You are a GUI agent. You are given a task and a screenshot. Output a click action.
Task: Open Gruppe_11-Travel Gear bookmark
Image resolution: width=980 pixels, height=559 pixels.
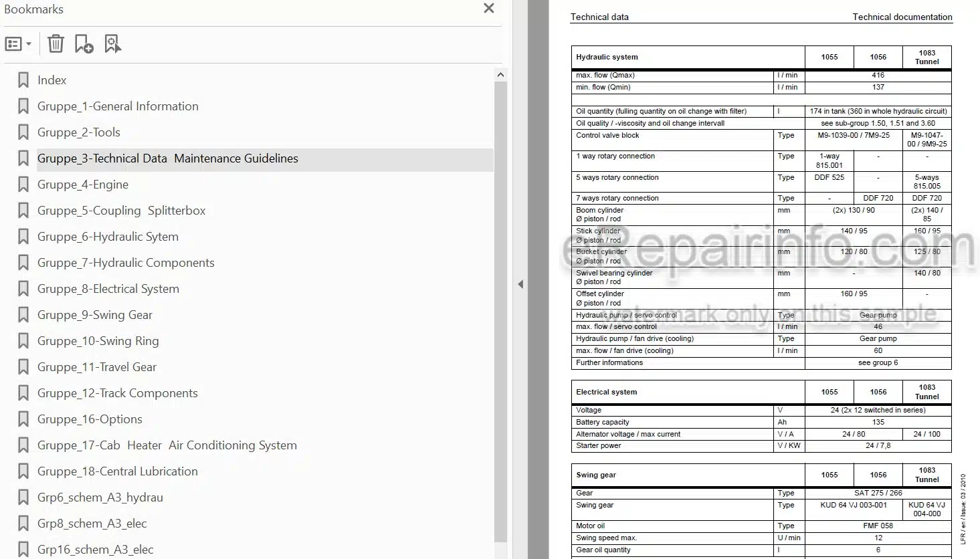[97, 367]
